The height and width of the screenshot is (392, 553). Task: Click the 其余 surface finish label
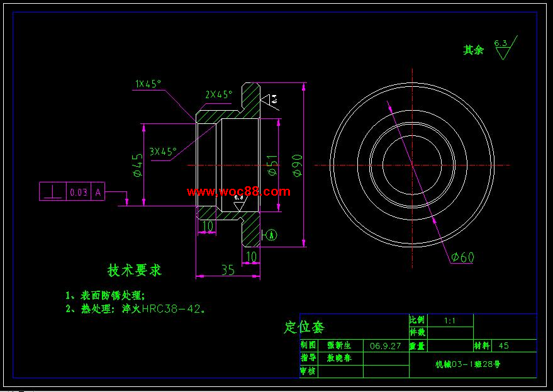473,50
